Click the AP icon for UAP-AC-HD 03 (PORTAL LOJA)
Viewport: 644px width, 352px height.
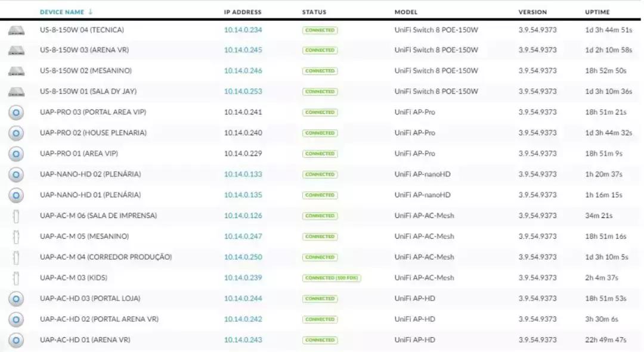point(16,298)
